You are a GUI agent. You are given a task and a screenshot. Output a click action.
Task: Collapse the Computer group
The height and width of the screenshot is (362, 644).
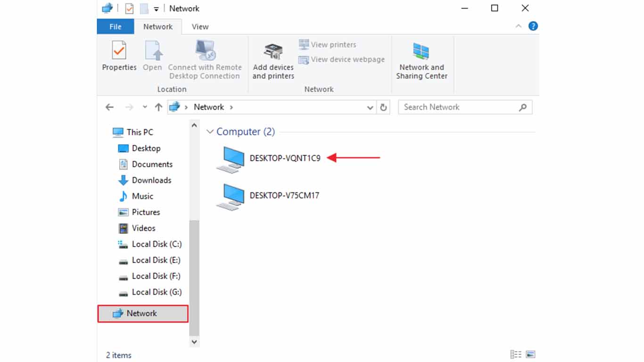pos(210,132)
